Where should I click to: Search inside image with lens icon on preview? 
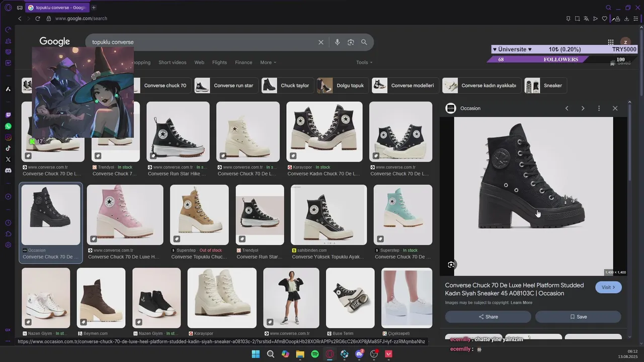coord(451,264)
